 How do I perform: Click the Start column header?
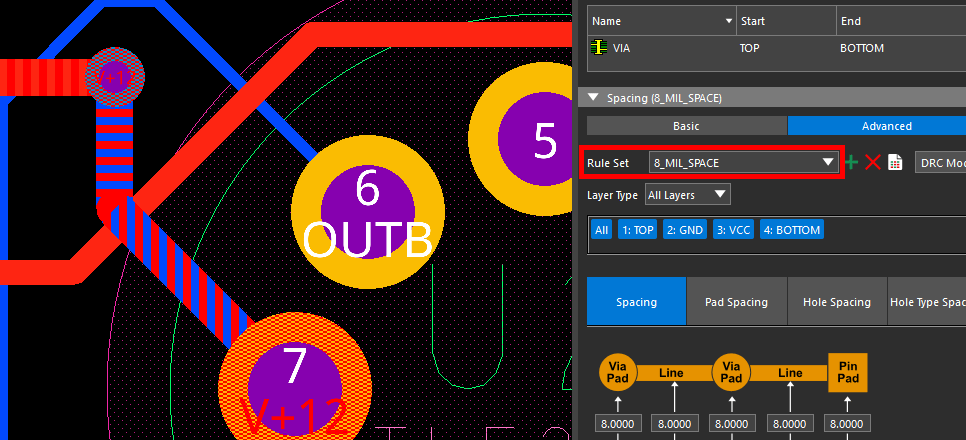786,21
